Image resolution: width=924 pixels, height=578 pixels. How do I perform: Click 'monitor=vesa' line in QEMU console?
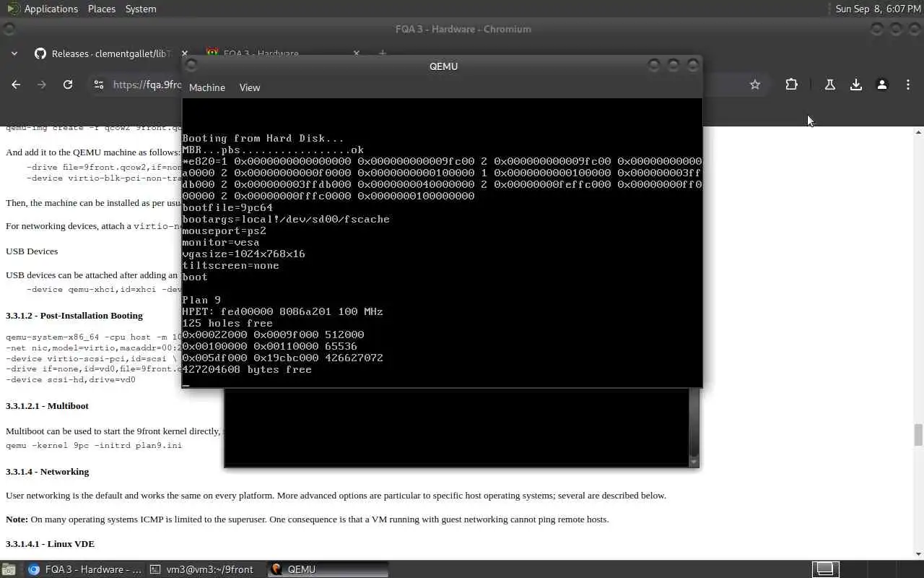coord(221,242)
